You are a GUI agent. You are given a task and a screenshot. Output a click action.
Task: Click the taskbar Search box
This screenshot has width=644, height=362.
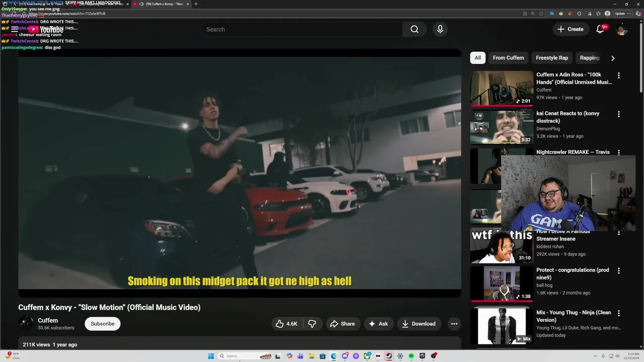245,356
